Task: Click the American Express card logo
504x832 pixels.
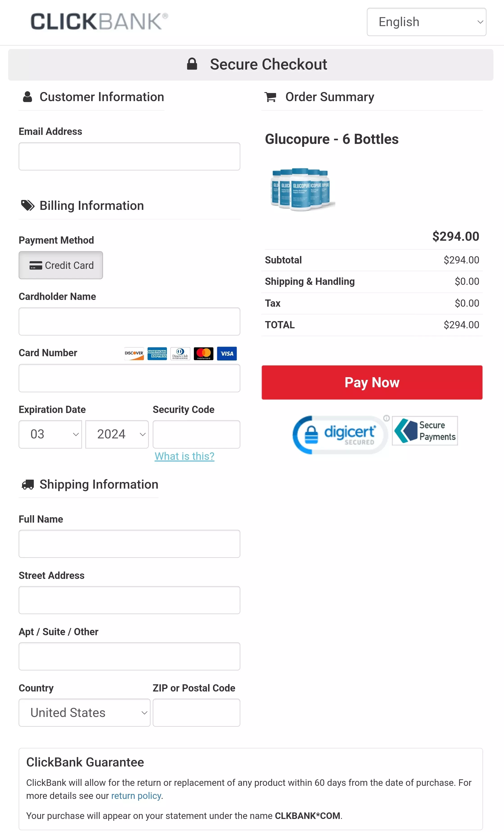Action: click(x=157, y=354)
